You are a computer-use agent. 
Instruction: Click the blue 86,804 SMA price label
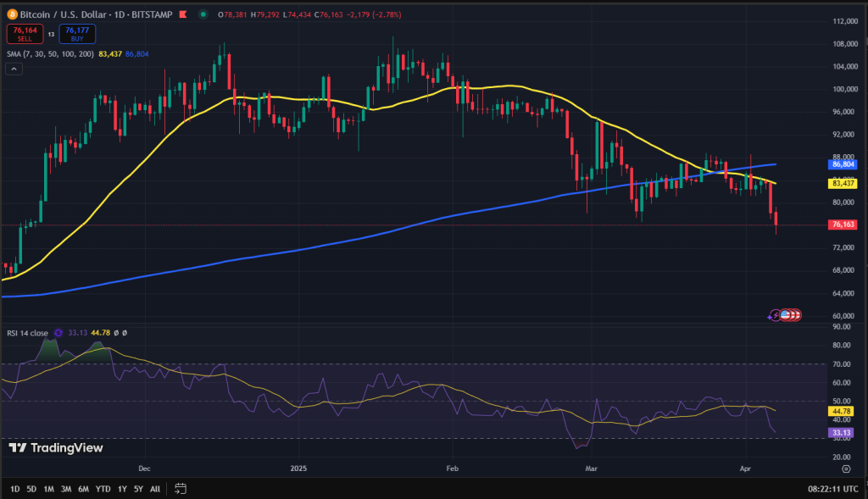pos(843,164)
